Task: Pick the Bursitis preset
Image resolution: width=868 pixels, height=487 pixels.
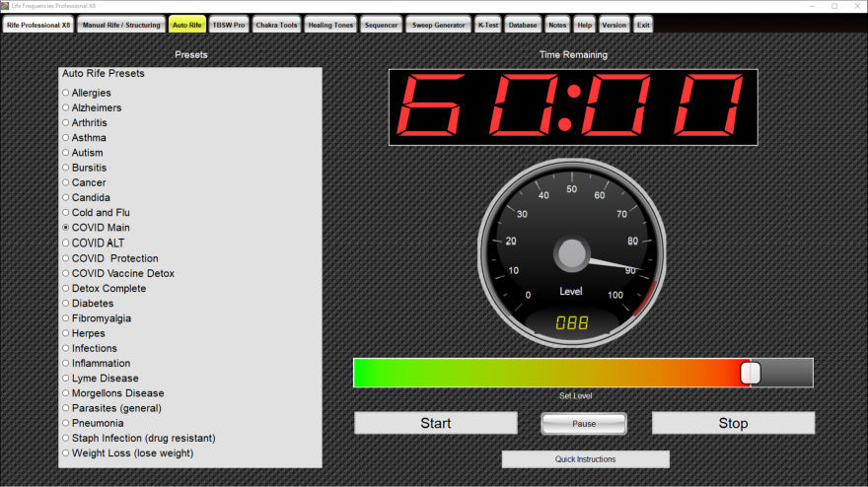Action: 84,168
